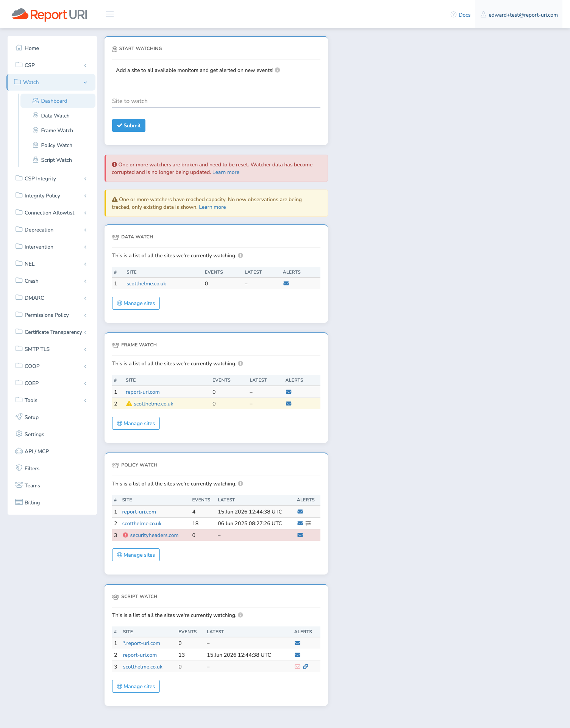Click info icon in Script Watch description
The height and width of the screenshot is (728, 570).
(240, 615)
